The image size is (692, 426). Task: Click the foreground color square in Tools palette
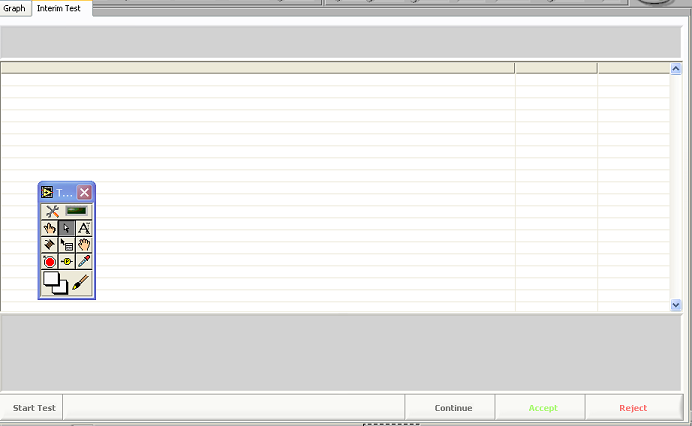(x=50, y=279)
